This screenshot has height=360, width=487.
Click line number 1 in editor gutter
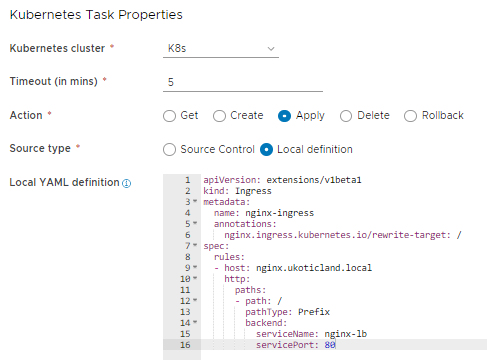188,180
